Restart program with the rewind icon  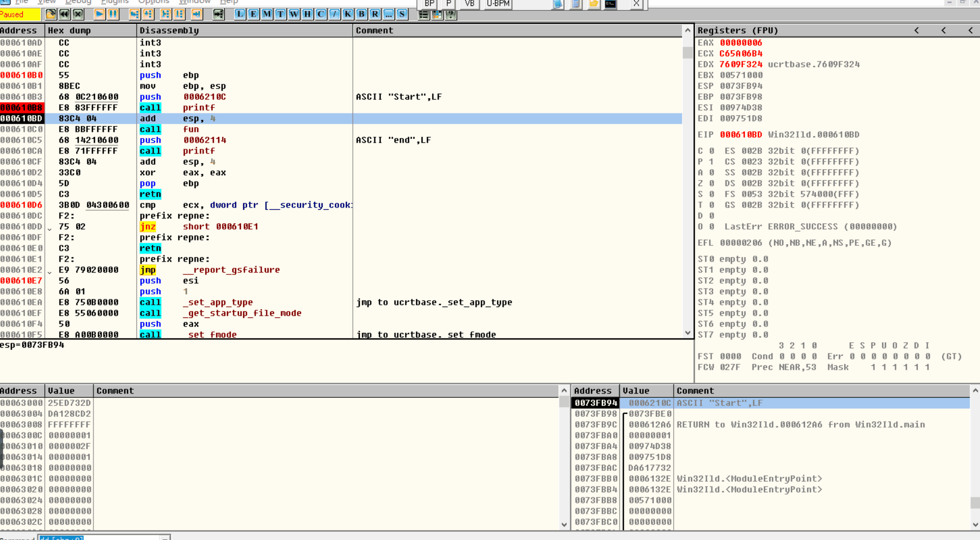tap(64, 14)
